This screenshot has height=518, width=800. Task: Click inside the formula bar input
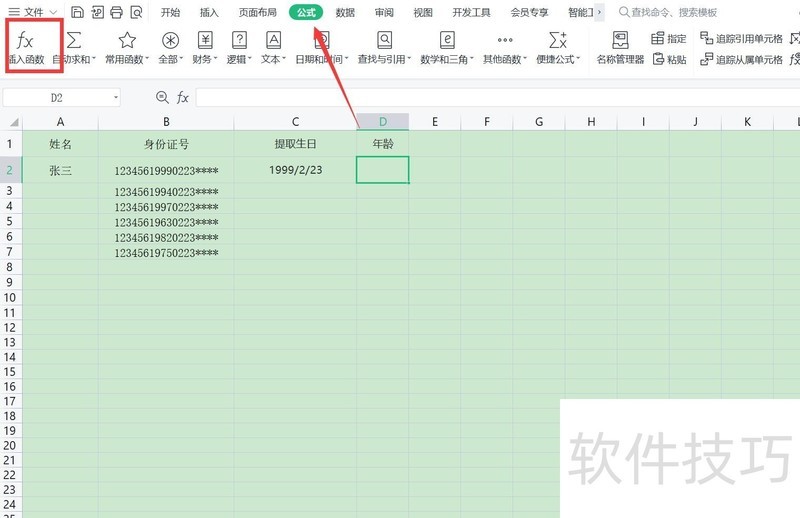tap(497, 97)
